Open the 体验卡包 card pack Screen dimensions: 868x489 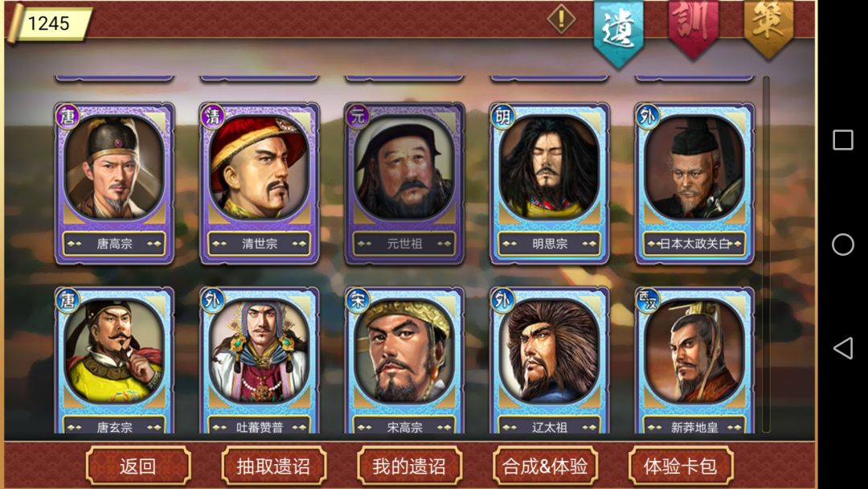(x=681, y=466)
